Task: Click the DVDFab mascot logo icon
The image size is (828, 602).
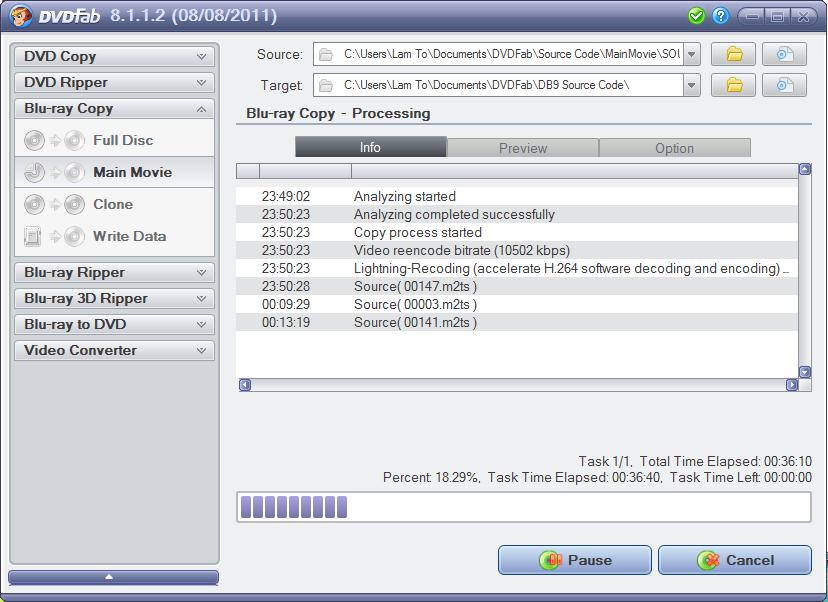Action: click(x=21, y=15)
